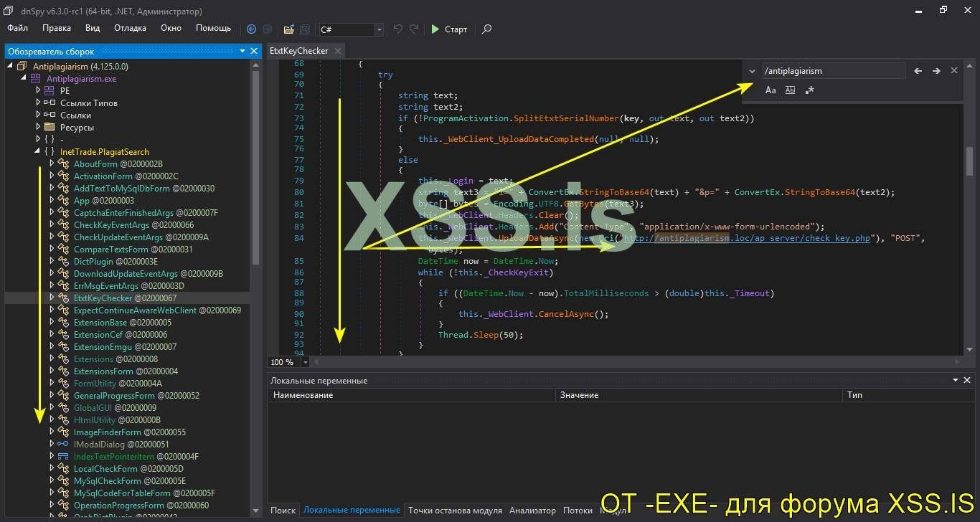
Task: Click the Значение column header
Action: pyautogui.click(x=699, y=395)
